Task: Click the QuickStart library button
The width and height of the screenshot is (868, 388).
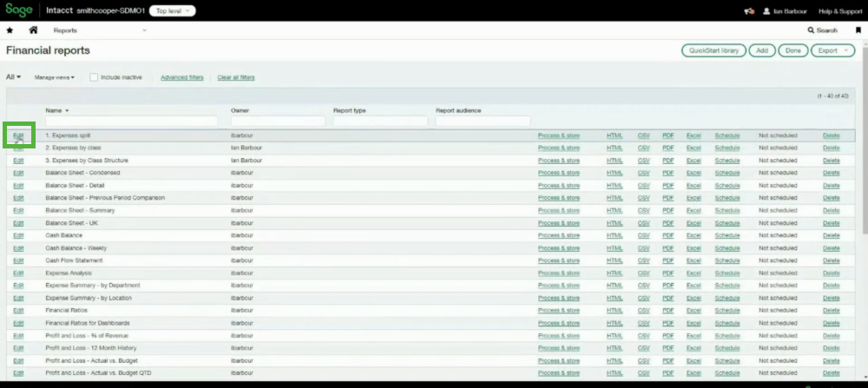Action: pyautogui.click(x=713, y=50)
